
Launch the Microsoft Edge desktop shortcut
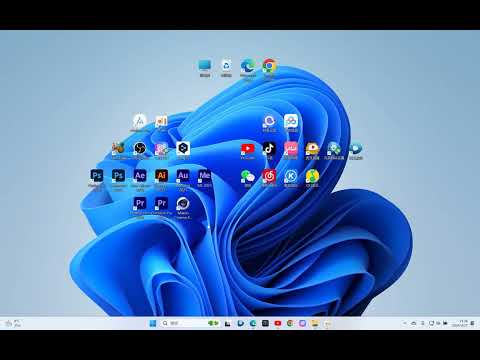pyautogui.click(x=248, y=69)
